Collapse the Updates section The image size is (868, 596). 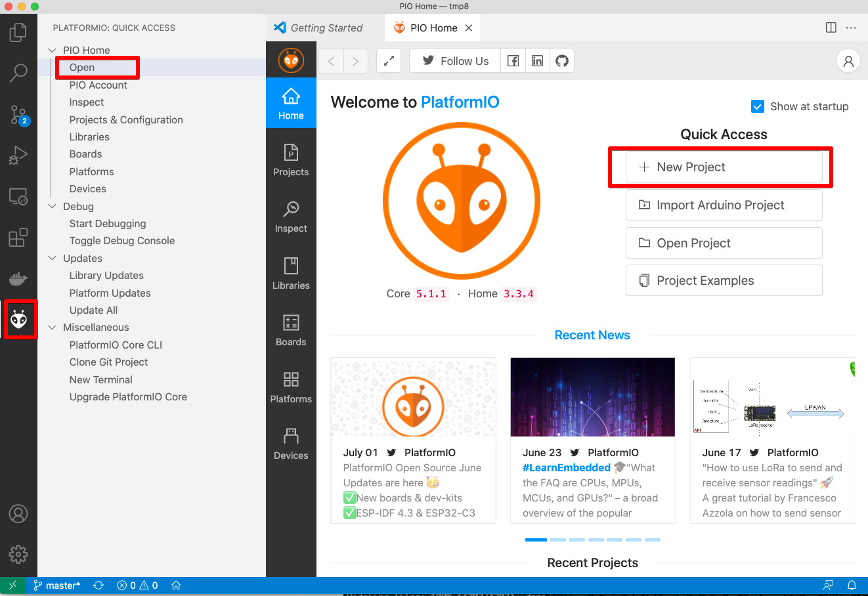tap(53, 258)
